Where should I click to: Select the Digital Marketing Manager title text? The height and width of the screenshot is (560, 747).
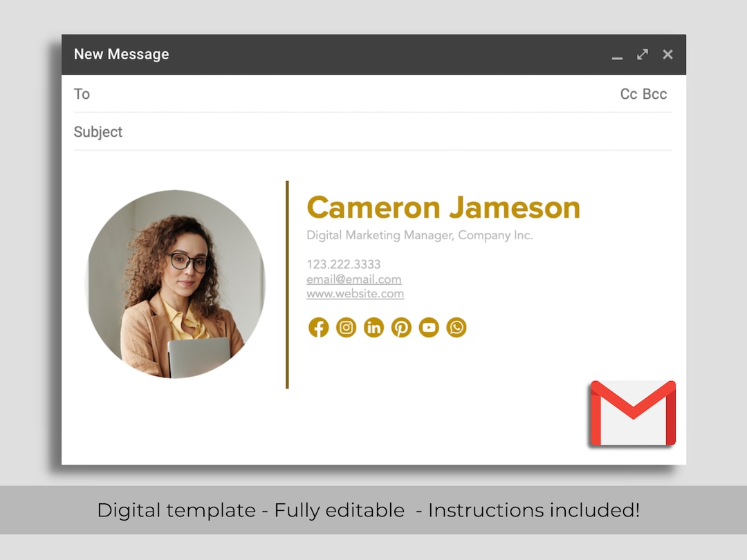pos(420,235)
